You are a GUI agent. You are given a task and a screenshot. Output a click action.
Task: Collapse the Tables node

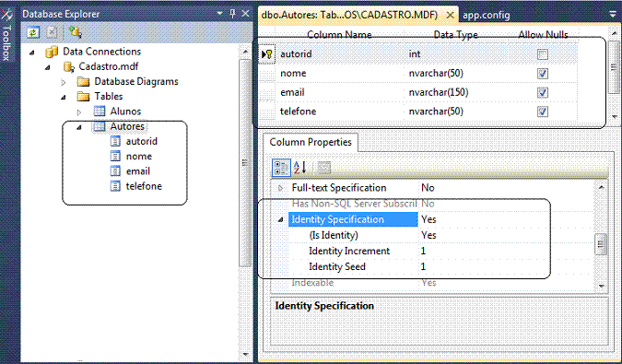(64, 97)
